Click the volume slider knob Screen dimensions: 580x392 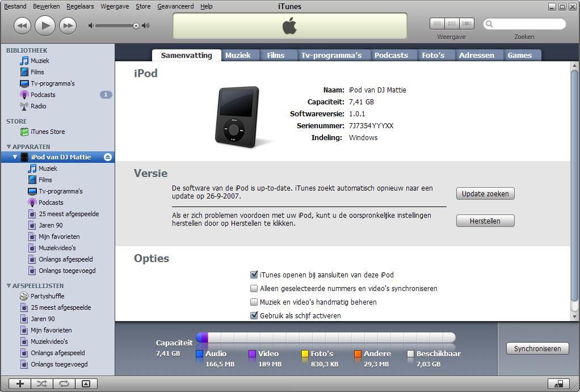click(136, 26)
